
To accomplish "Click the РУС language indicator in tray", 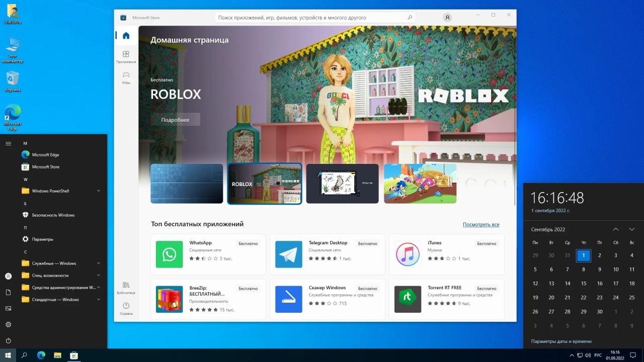I will tap(598, 355).
